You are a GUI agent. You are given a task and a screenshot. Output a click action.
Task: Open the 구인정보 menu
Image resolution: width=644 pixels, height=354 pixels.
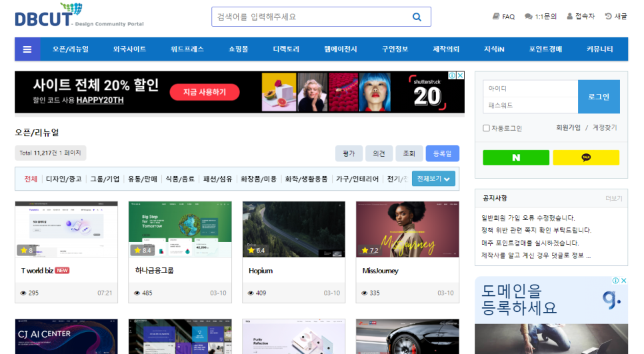coord(395,49)
